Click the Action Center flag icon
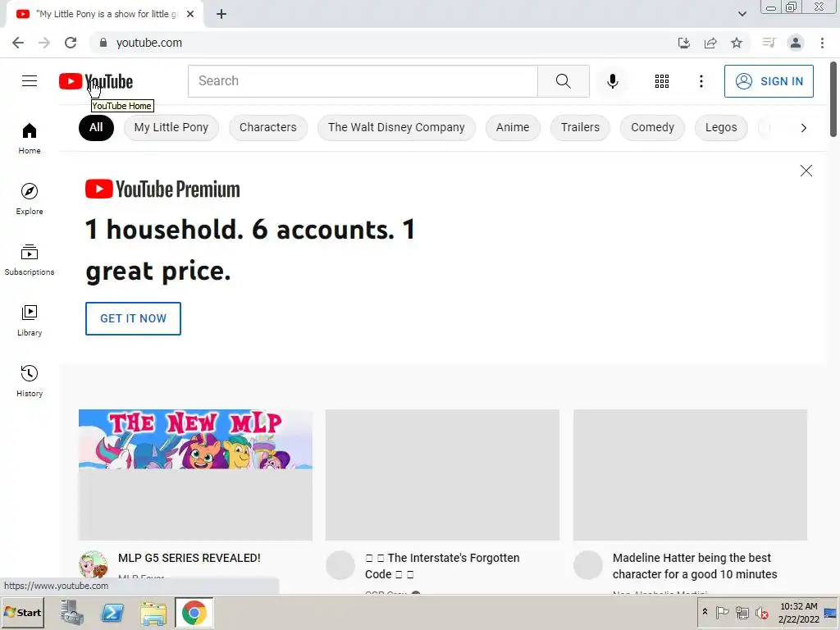The width and height of the screenshot is (840, 630). tap(722, 612)
